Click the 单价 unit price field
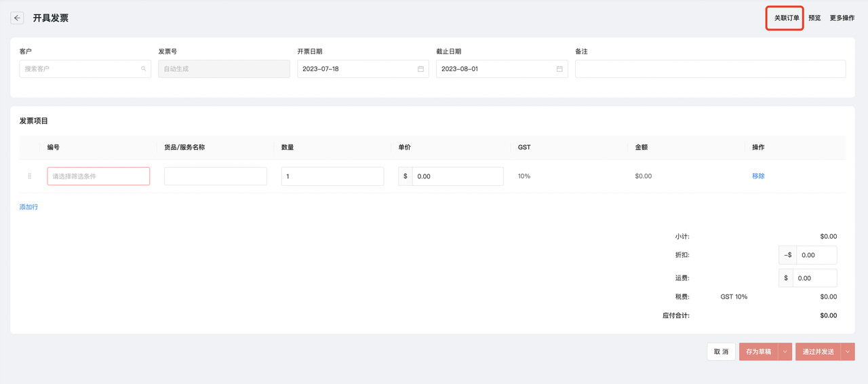Viewport: 868px width, 384px height. pos(458,176)
